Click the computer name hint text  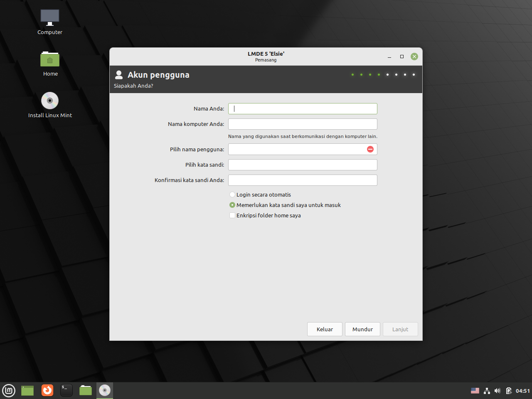point(303,136)
